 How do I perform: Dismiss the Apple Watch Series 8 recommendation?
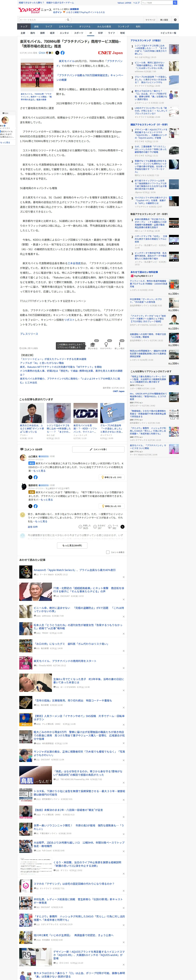click(x=123, y=577)
